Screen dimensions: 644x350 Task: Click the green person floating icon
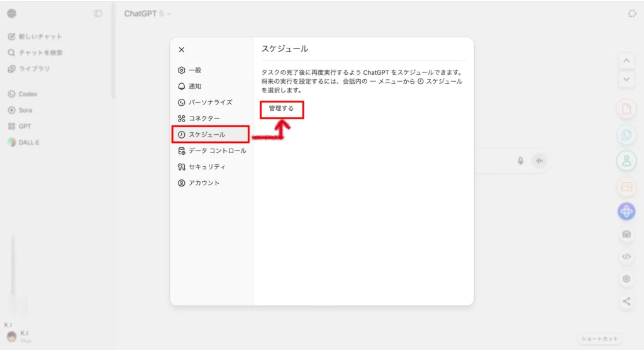point(626,161)
